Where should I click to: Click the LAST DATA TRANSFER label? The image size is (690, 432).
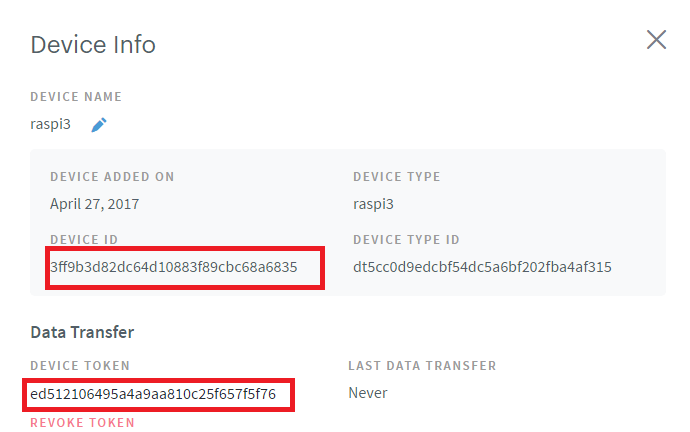pos(422,366)
